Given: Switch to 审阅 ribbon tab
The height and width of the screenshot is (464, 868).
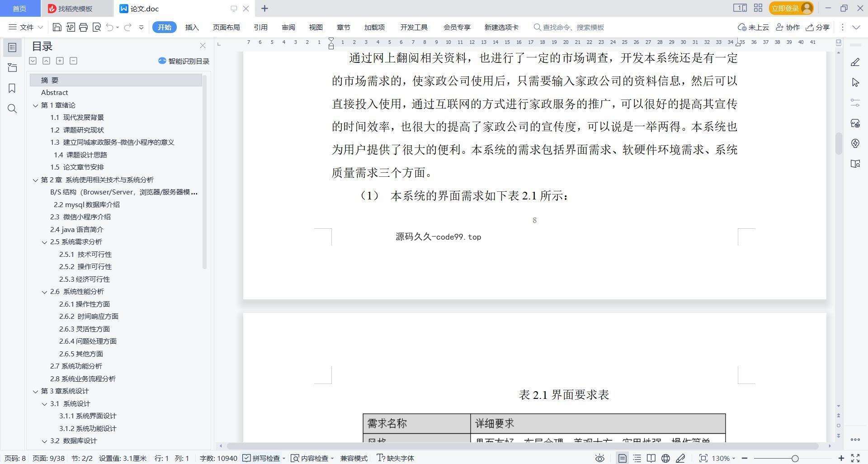Looking at the screenshot, I should coord(288,27).
